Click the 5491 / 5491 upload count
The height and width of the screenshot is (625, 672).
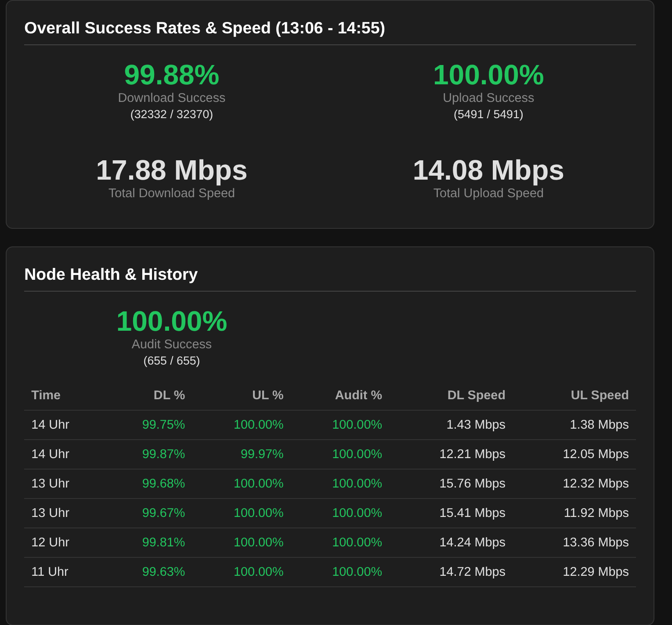[x=488, y=114]
